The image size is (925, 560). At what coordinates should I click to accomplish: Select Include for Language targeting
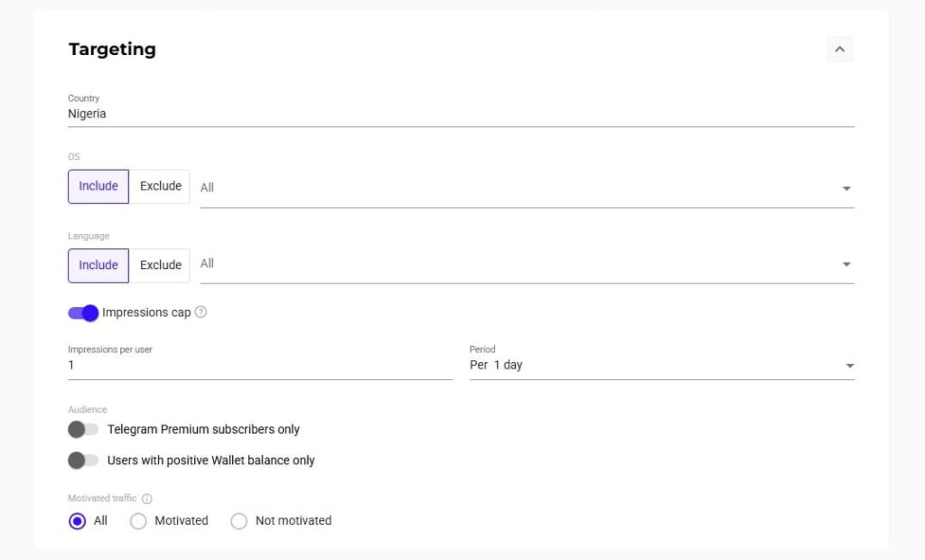tap(98, 266)
